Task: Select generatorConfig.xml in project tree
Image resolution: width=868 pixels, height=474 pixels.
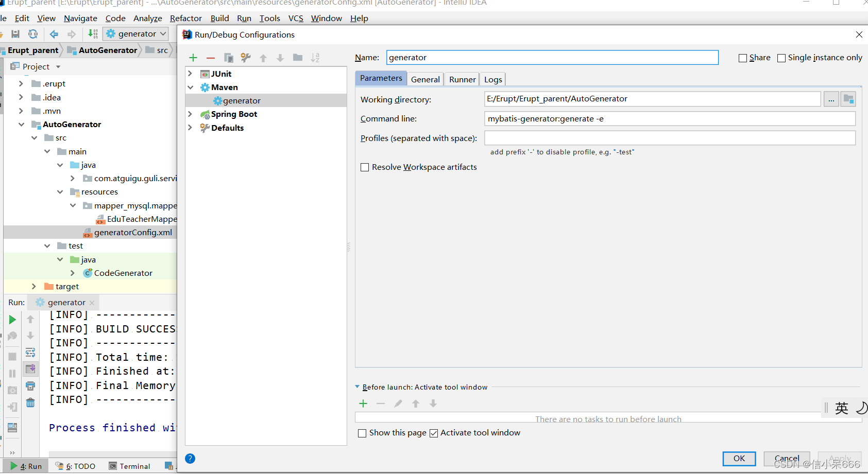Action: pos(128,233)
